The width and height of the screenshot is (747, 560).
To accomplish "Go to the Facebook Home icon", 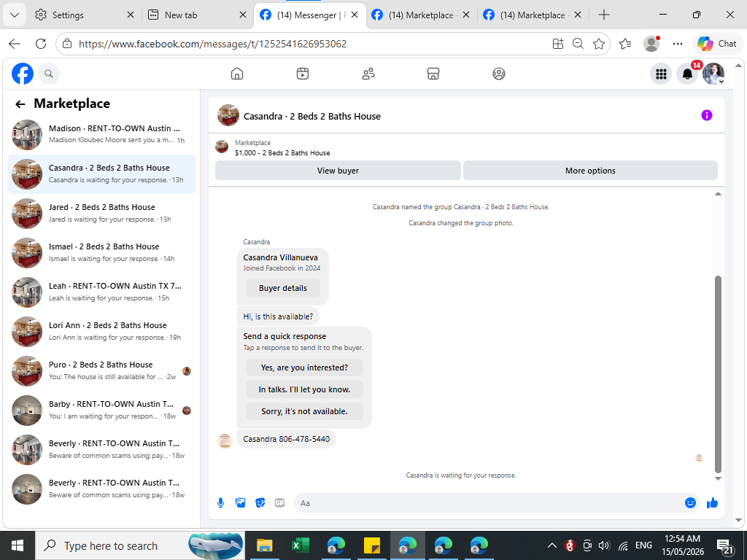I will tap(237, 74).
